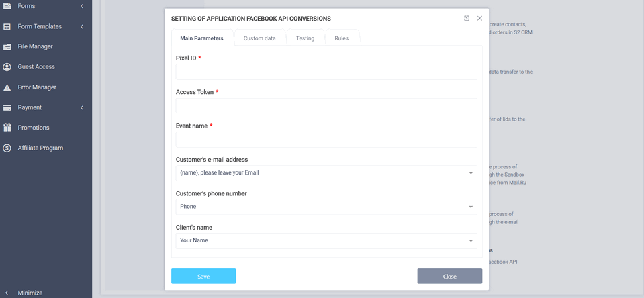Viewport: 644px width, 298px height.
Task: Open Forms in the sidebar
Action: pyautogui.click(x=26, y=6)
